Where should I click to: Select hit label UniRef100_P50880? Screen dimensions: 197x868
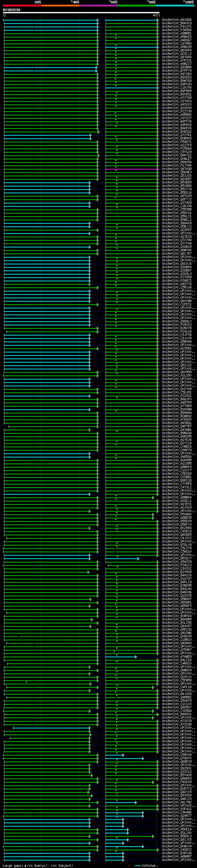pyautogui.click(x=177, y=514)
